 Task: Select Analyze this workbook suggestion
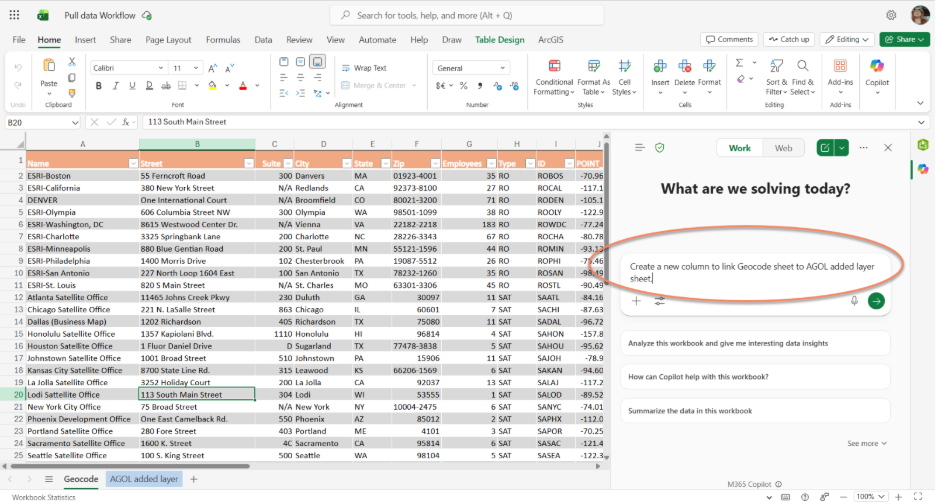tap(755, 343)
